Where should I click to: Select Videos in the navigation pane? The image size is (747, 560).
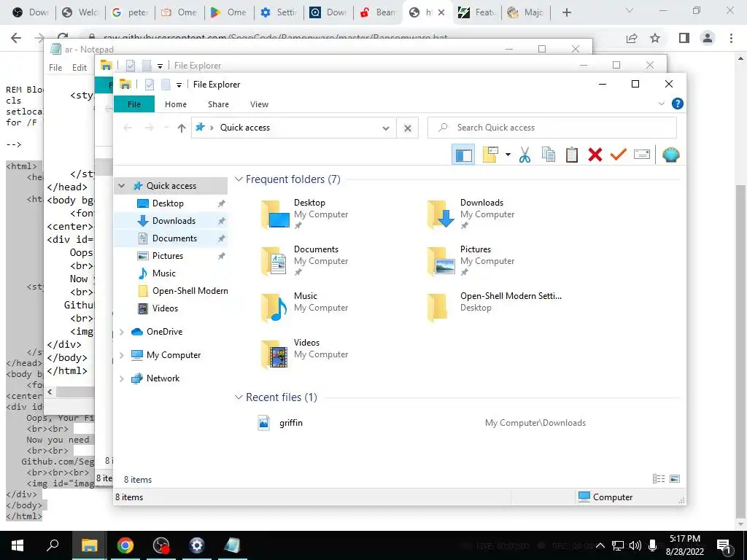coord(165,308)
